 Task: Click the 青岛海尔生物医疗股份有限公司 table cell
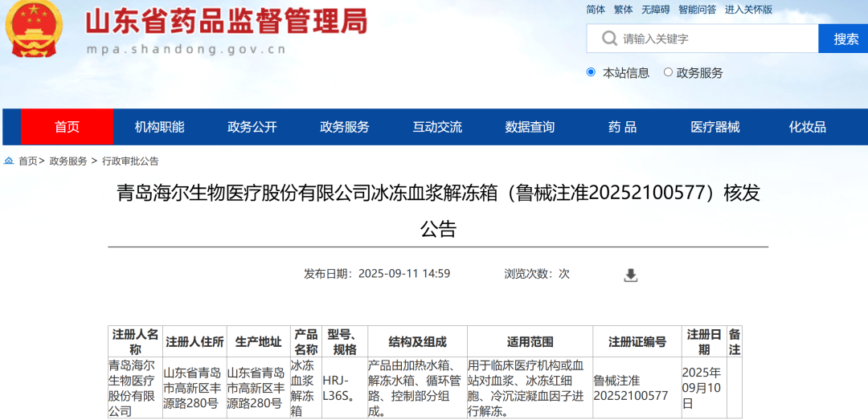click(135, 388)
